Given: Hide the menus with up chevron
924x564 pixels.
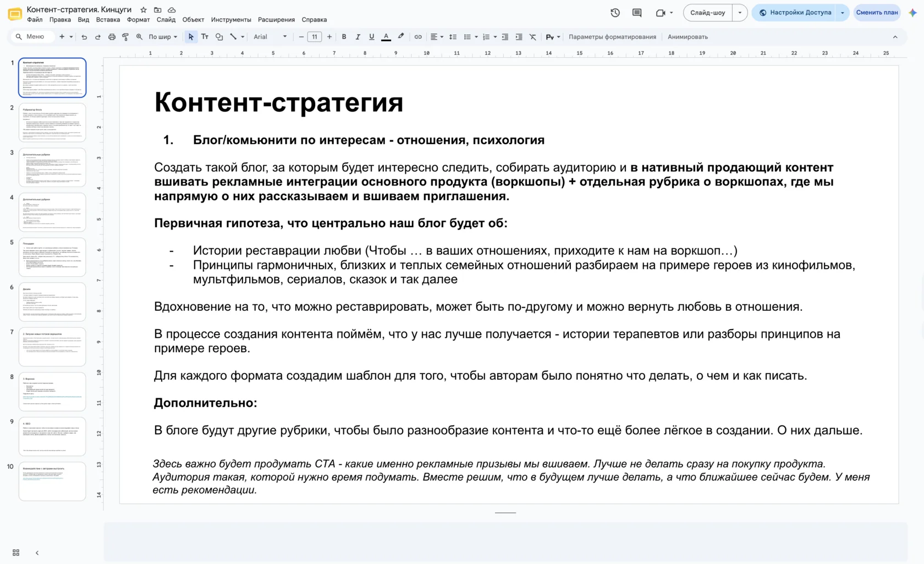Looking at the screenshot, I should pyautogui.click(x=895, y=37).
